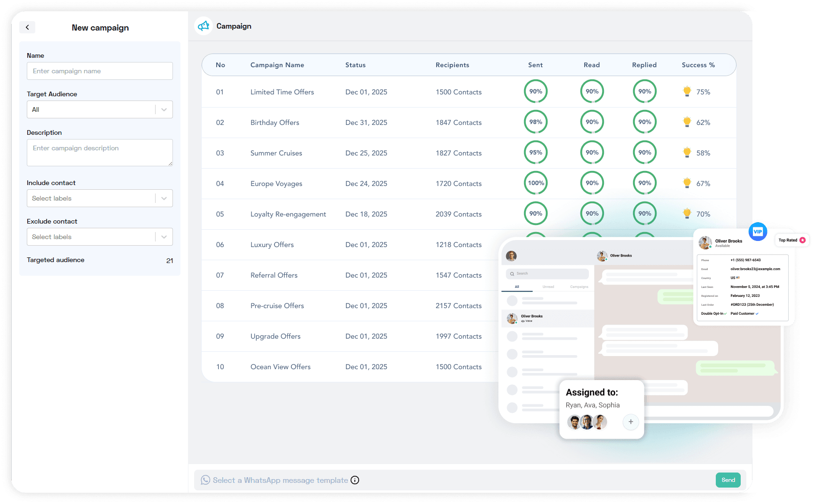The image size is (830, 504).
Task: Click the lightbulb icon beside 70%
Action: tap(687, 213)
